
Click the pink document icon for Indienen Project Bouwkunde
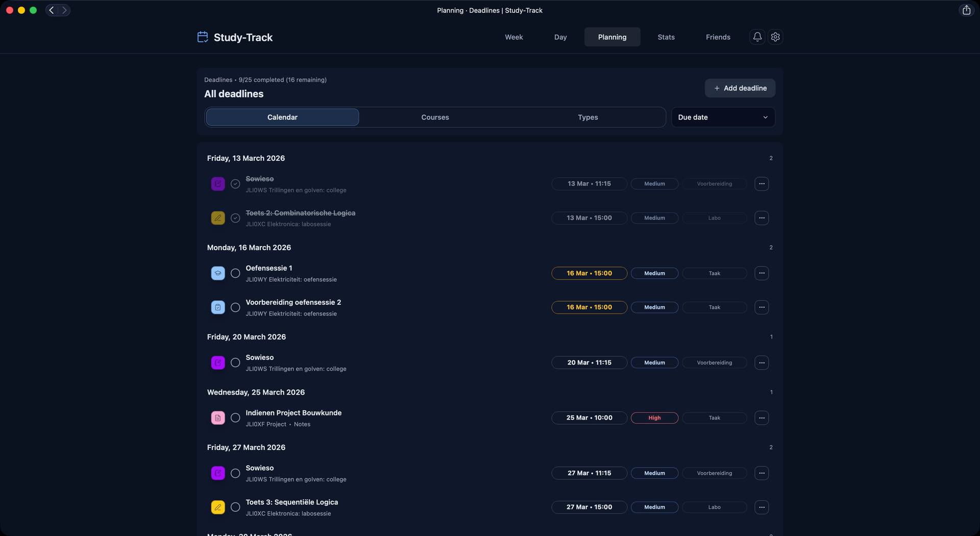[x=218, y=418]
